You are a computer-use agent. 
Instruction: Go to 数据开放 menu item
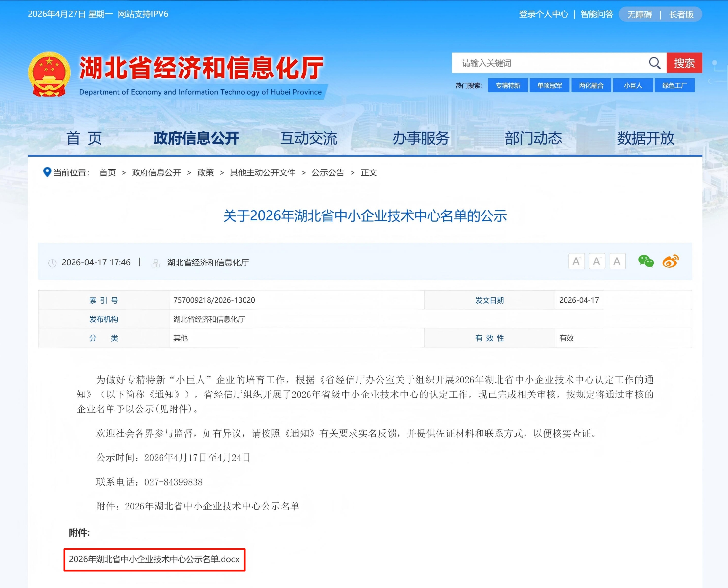point(645,138)
